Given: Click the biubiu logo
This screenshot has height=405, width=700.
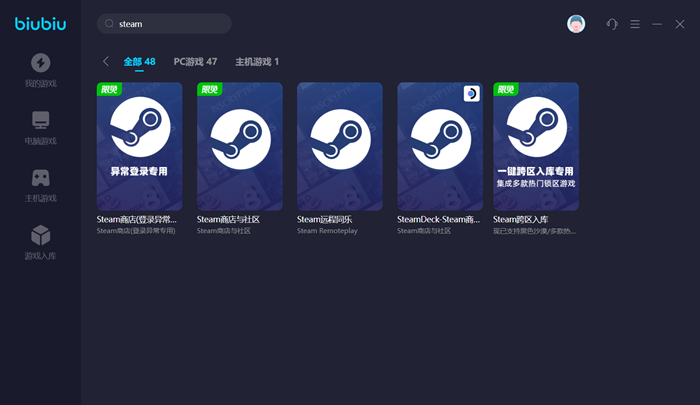Looking at the screenshot, I should pyautogui.click(x=40, y=24).
